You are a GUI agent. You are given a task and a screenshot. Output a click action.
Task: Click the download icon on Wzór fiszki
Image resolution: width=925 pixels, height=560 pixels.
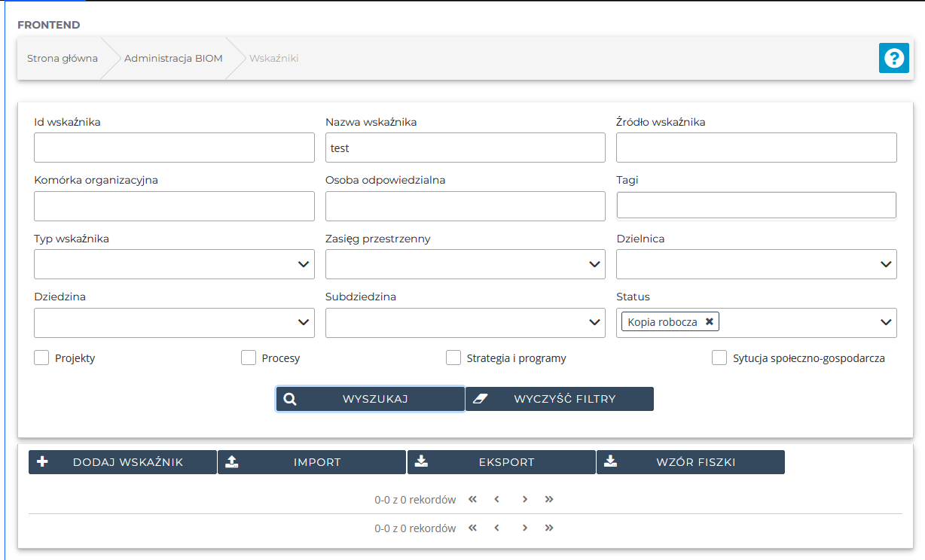click(611, 462)
